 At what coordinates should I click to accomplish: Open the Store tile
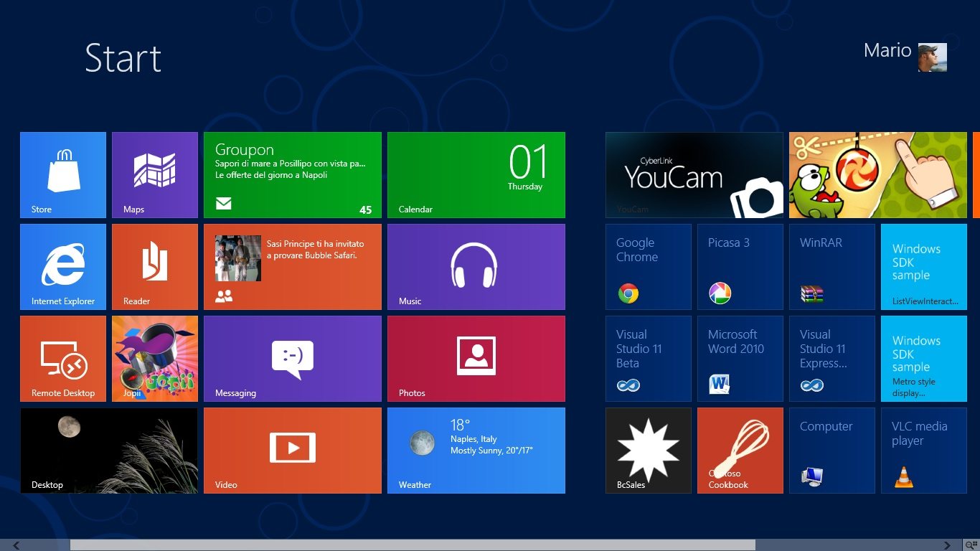point(63,174)
